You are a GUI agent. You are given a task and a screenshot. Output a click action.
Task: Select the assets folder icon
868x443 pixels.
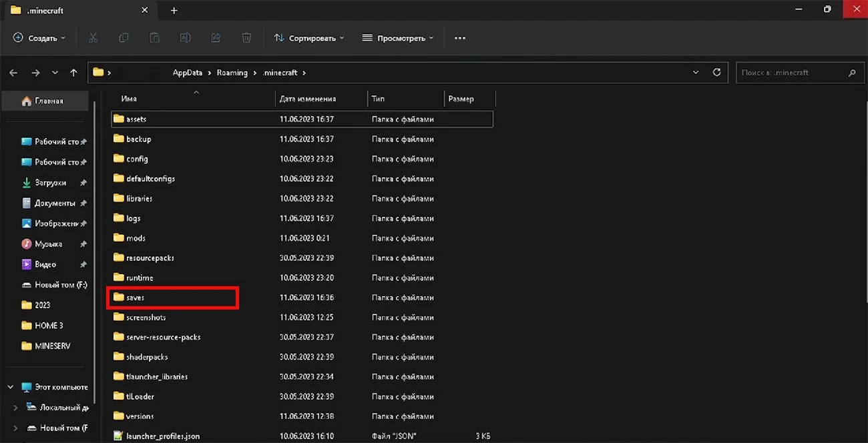[119, 119]
